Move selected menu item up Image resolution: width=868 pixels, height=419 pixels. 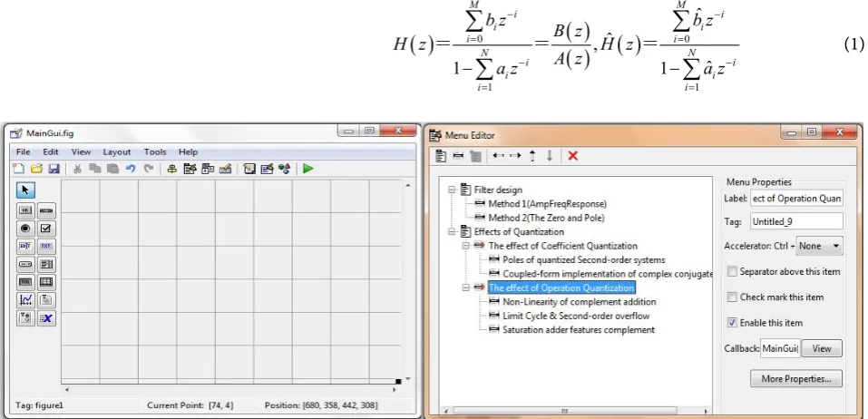pos(532,156)
